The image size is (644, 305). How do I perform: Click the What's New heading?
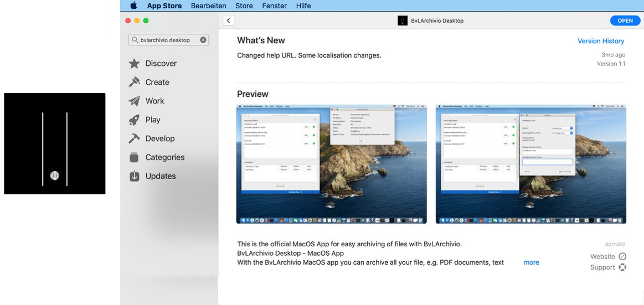pyautogui.click(x=261, y=40)
